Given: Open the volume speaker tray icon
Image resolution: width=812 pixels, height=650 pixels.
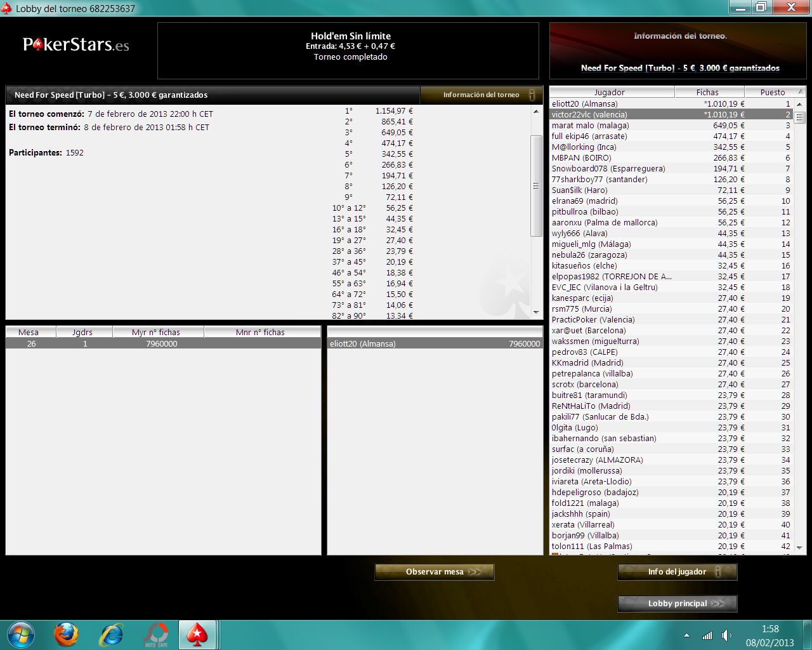Looking at the screenshot, I should coord(727,635).
